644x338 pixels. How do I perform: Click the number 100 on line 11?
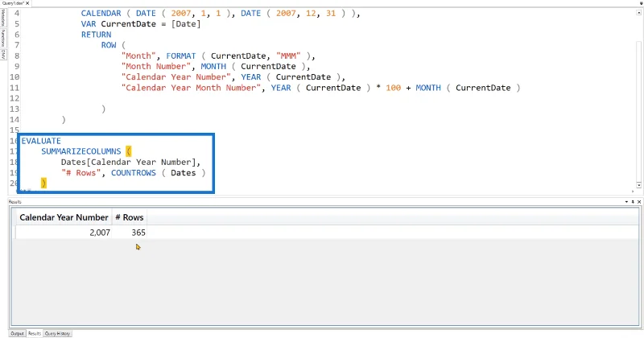393,88
